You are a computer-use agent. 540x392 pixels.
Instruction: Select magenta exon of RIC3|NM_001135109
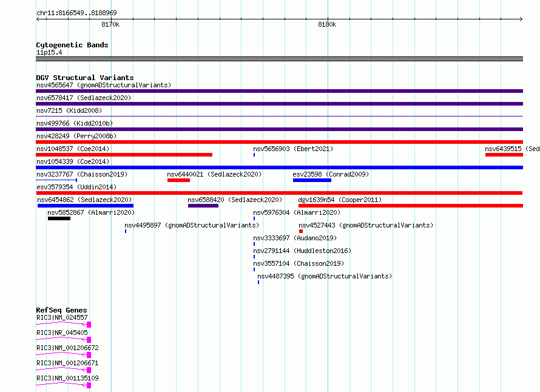point(89,385)
